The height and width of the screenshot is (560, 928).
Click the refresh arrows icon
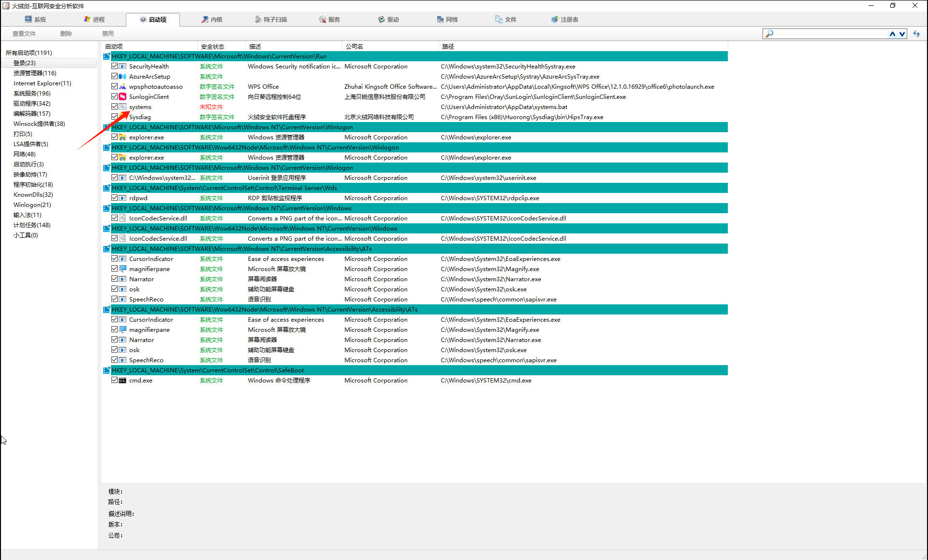pyautogui.click(x=916, y=34)
